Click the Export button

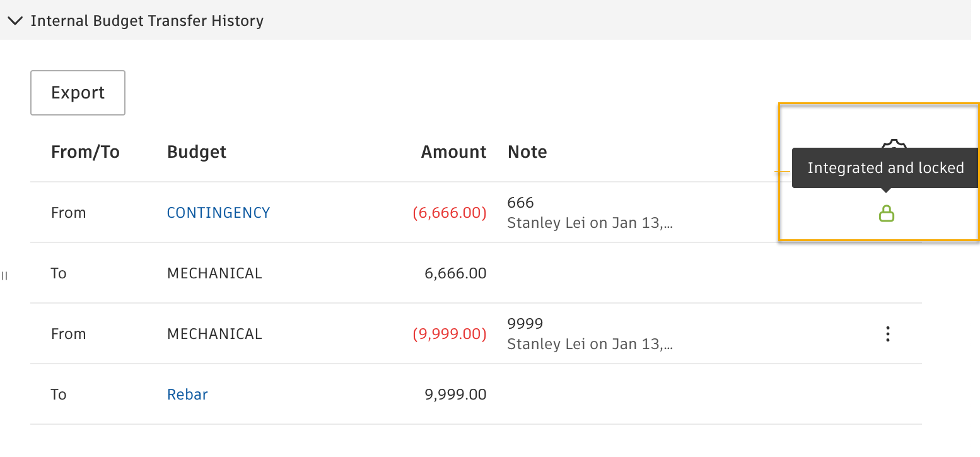(x=78, y=92)
